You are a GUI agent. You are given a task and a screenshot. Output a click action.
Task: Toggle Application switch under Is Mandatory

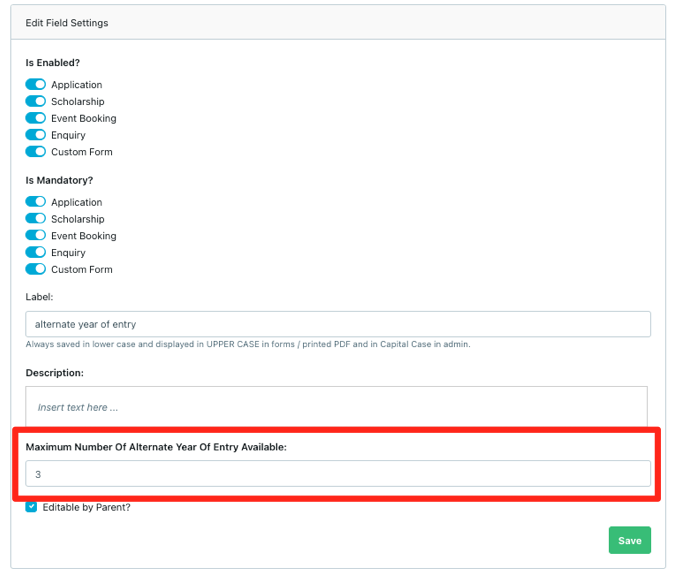click(x=36, y=202)
